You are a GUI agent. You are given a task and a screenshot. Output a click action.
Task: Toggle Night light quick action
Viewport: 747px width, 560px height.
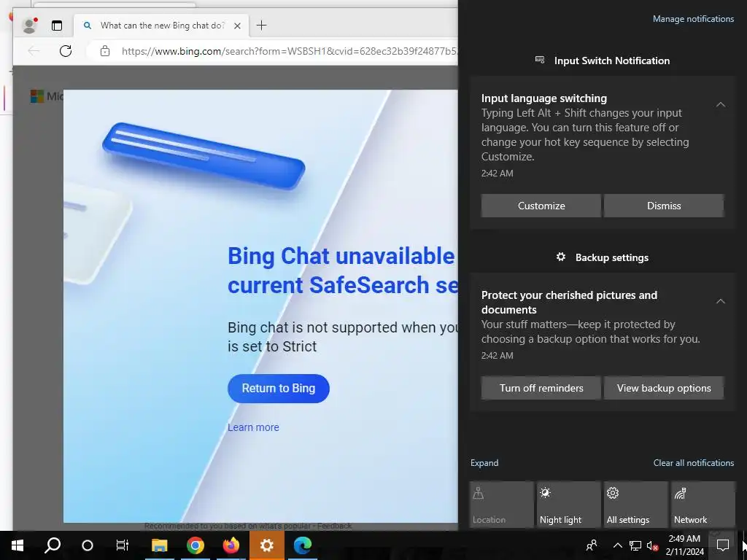click(x=569, y=505)
